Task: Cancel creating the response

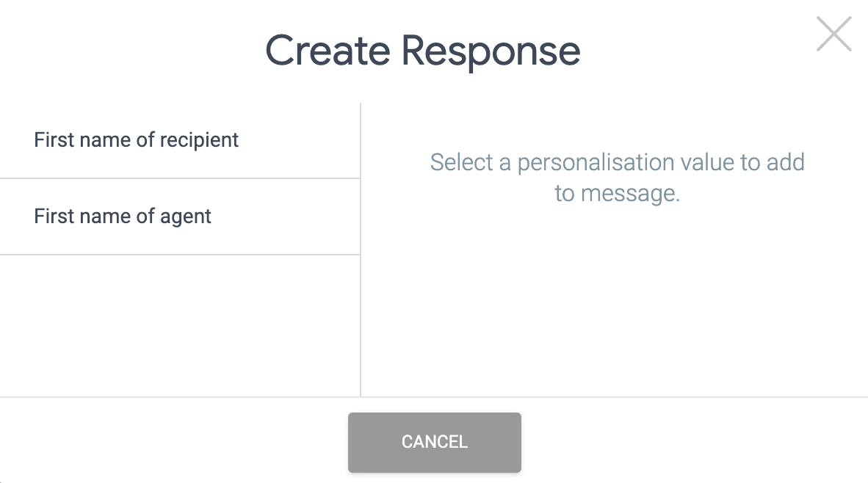Action: click(x=435, y=442)
